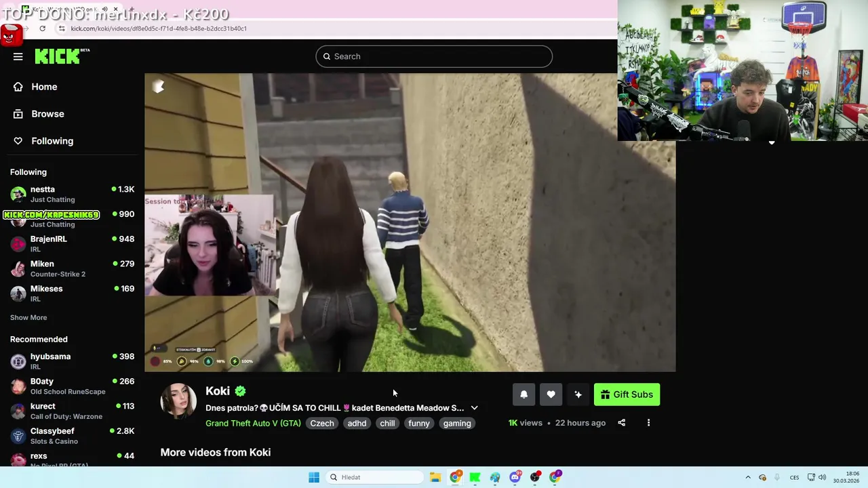
Task: Click the Kick search field
Action: coord(434,56)
